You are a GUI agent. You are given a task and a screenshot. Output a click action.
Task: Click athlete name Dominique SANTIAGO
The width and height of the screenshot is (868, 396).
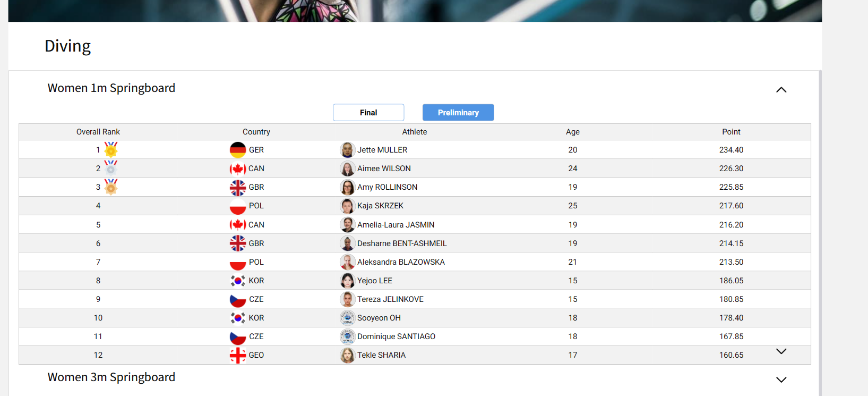pos(396,336)
